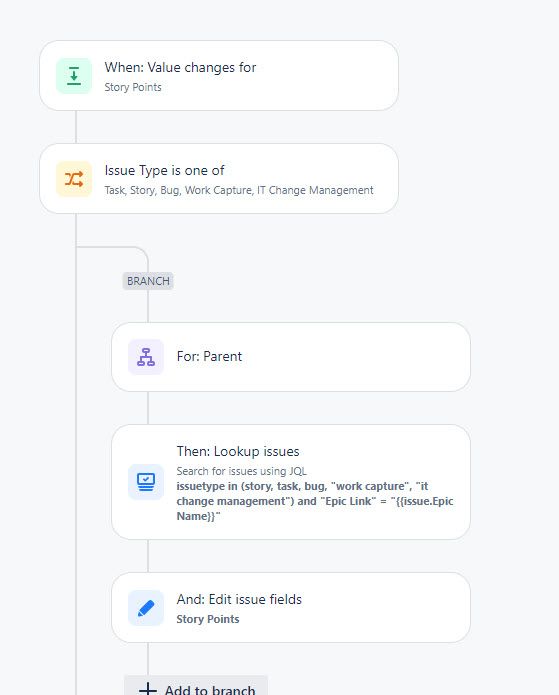The height and width of the screenshot is (695, 559).
Task: Click Search for issues using JQL text
Action: 242,471
